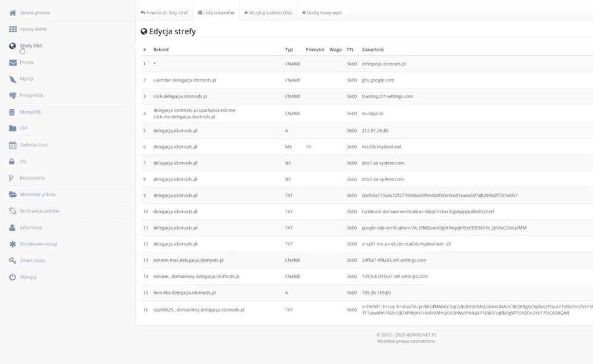
Task: Open Dodatkowe usługi in the sidebar
Action: click(38, 244)
